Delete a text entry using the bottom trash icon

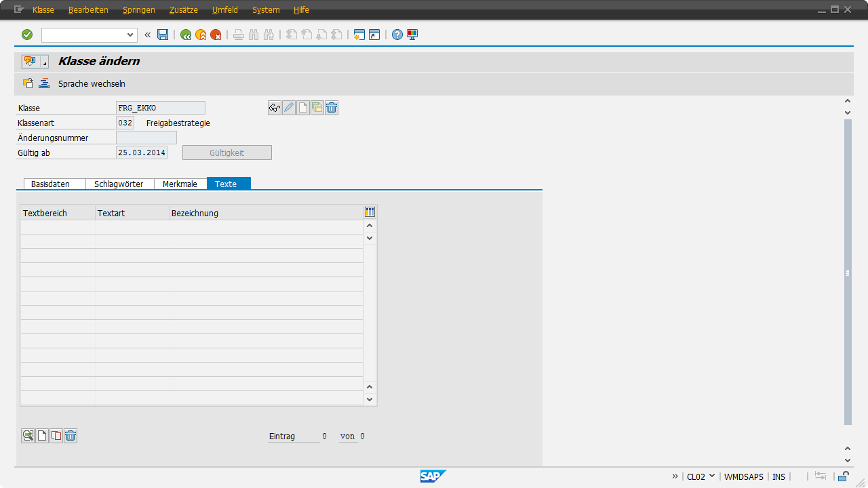click(71, 436)
